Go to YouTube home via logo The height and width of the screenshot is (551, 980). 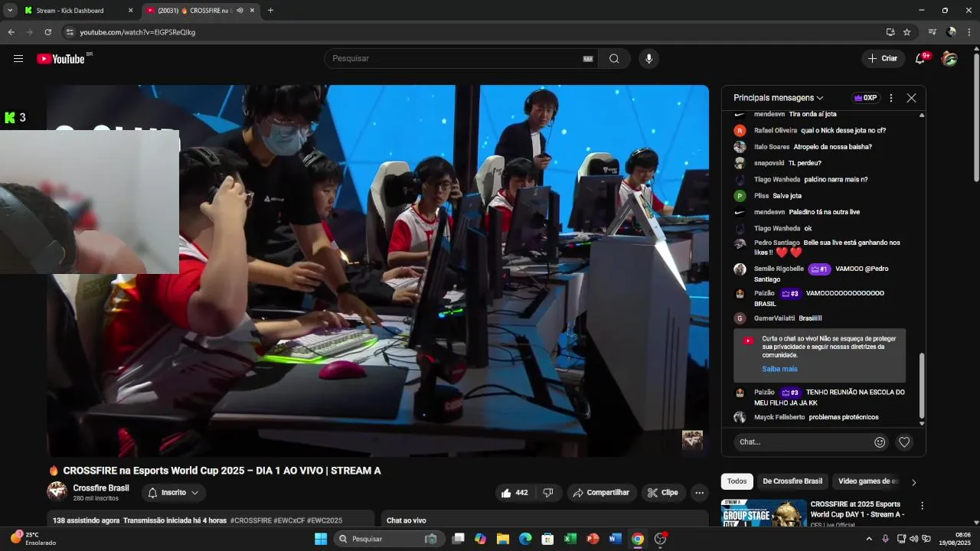click(x=60, y=59)
